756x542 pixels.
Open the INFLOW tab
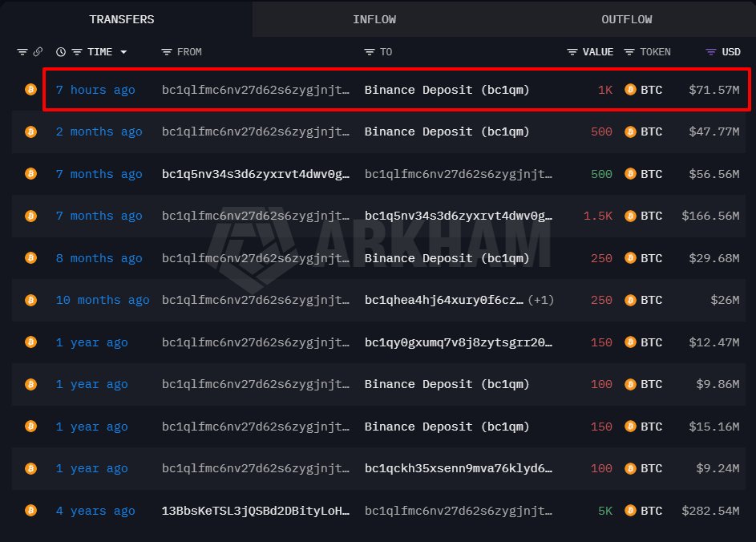point(374,19)
